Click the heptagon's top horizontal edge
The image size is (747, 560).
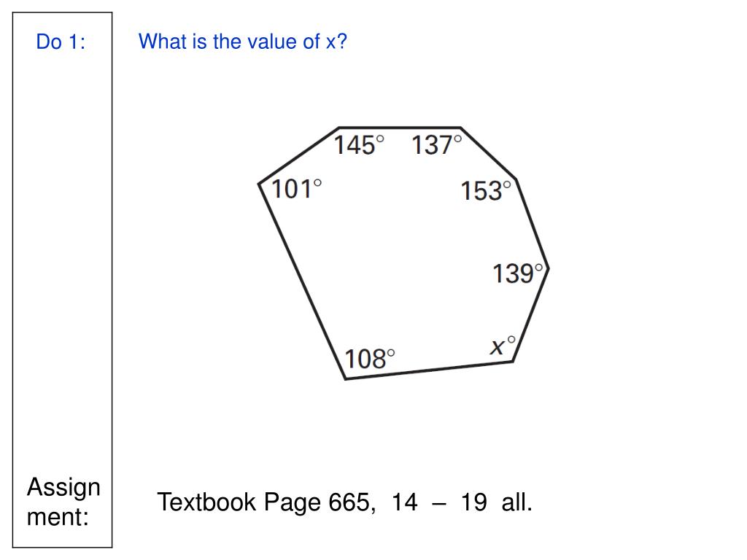pos(400,128)
